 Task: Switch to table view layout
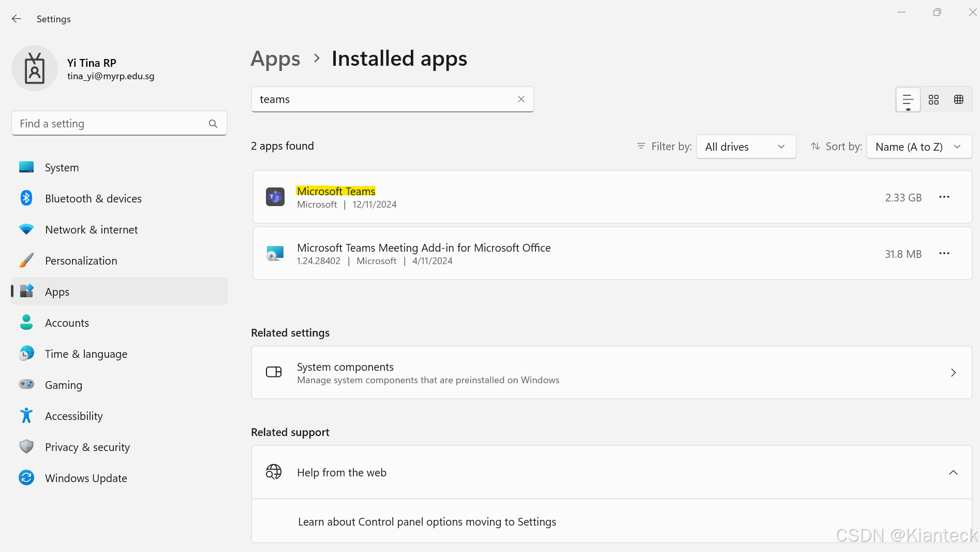click(959, 99)
